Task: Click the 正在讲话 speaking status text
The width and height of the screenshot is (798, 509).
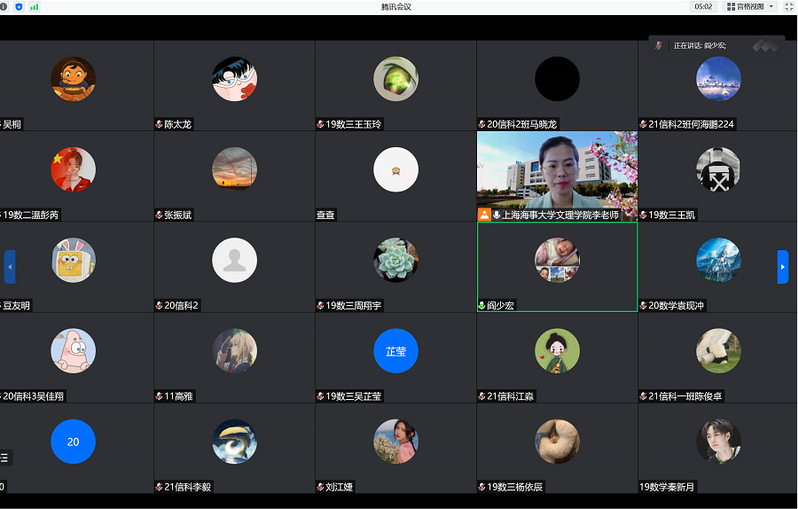Action: pos(700,45)
